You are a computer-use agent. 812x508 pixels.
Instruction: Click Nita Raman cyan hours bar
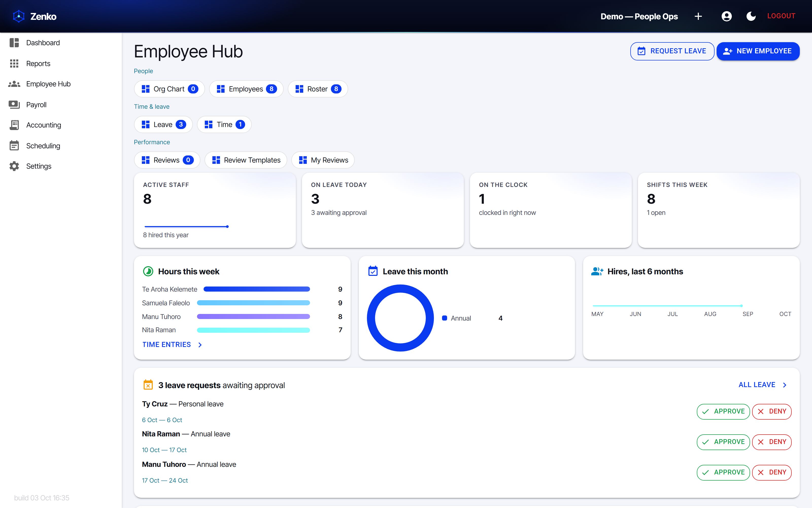253,330
